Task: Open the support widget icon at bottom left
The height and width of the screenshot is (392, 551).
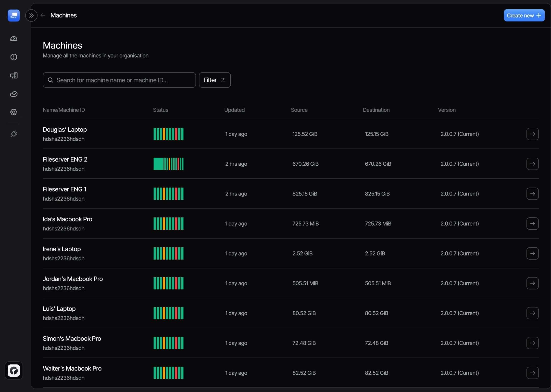Action: [14, 371]
